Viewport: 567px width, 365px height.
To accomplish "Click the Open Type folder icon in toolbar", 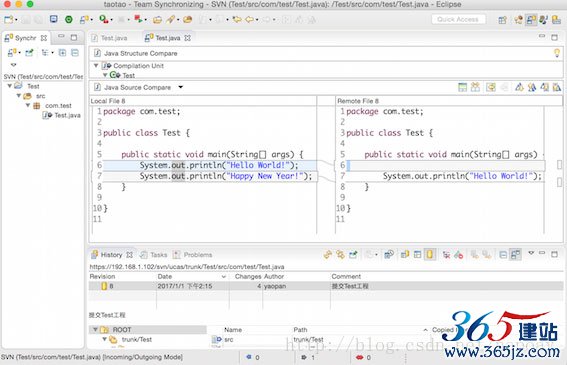I will (x=157, y=20).
